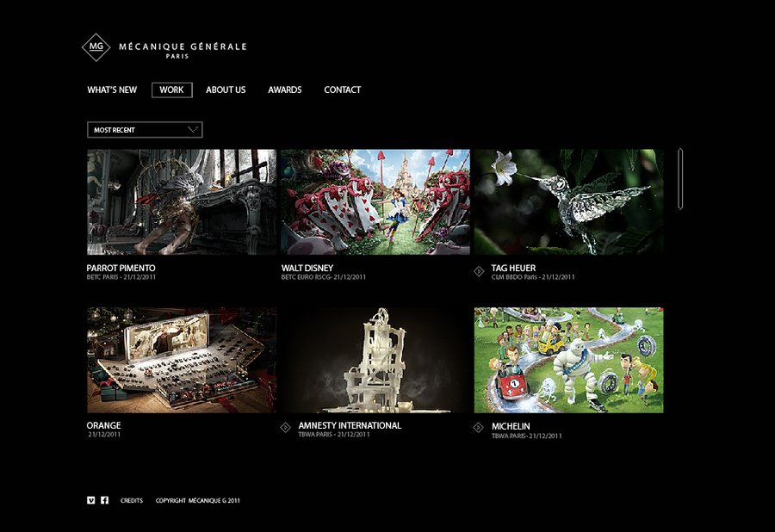The image size is (775, 532).
Task: Click the MG diamond logo
Action: click(x=96, y=47)
